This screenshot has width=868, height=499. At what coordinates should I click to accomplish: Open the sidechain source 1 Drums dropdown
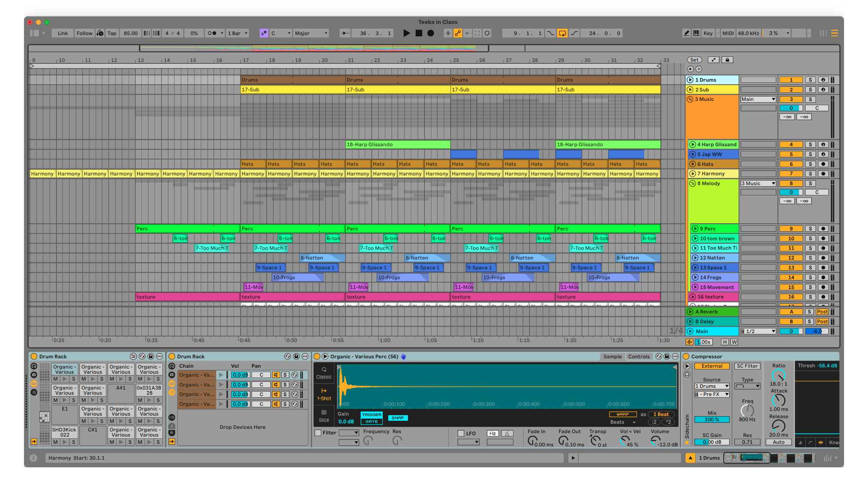coord(712,386)
